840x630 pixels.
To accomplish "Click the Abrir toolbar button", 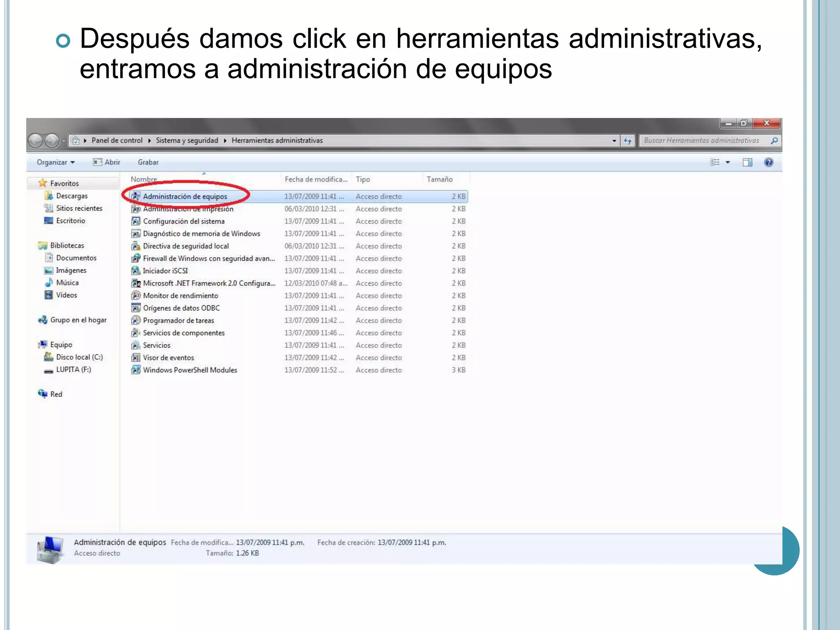I will 107,162.
